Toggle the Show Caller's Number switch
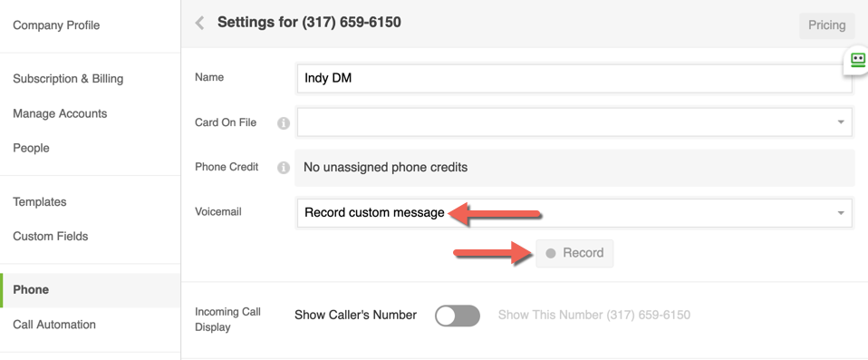The height and width of the screenshot is (360, 868). click(x=458, y=316)
